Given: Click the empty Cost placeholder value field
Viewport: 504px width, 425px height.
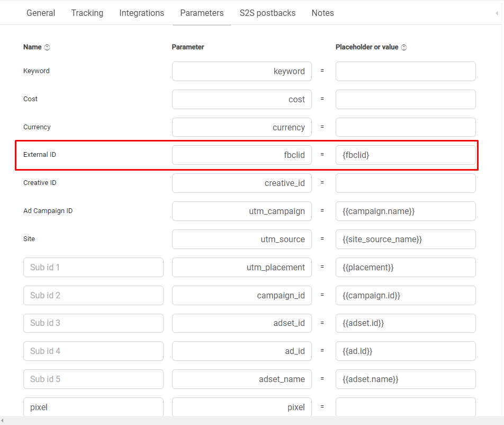Looking at the screenshot, I should click(x=406, y=99).
